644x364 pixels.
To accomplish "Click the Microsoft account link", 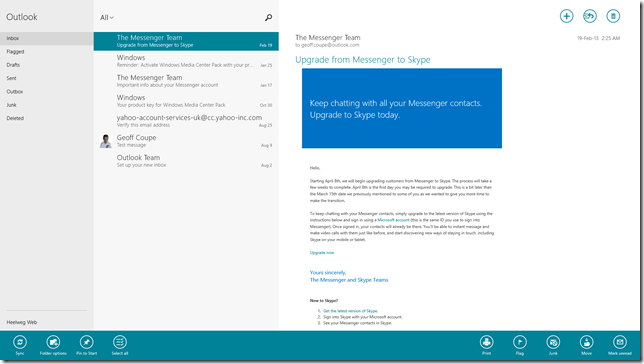I will (393, 220).
